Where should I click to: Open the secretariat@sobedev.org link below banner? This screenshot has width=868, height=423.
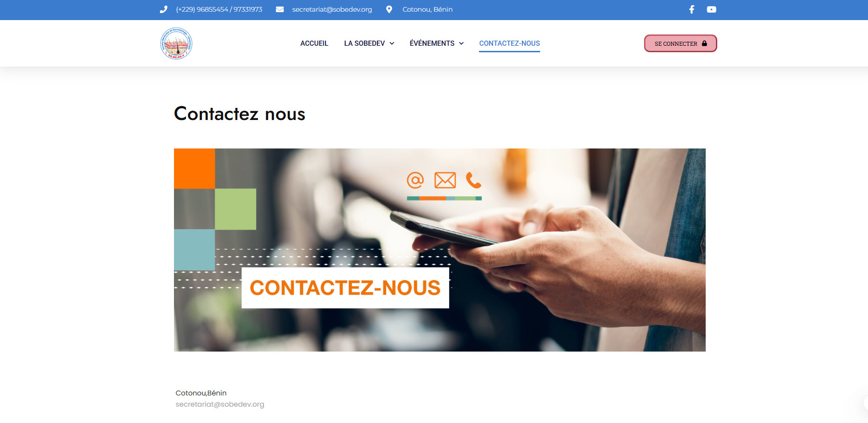(x=220, y=404)
